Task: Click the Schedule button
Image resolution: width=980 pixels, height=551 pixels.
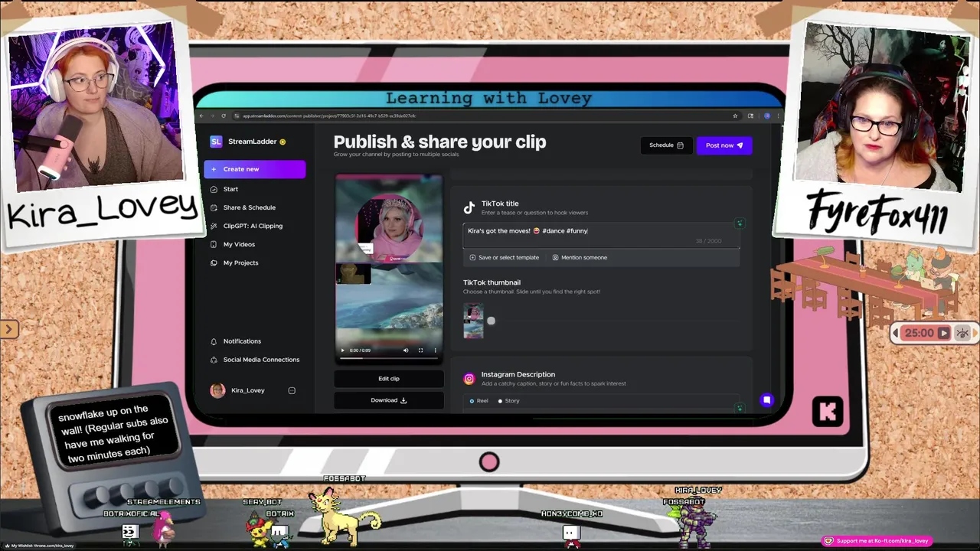Action: tap(666, 145)
